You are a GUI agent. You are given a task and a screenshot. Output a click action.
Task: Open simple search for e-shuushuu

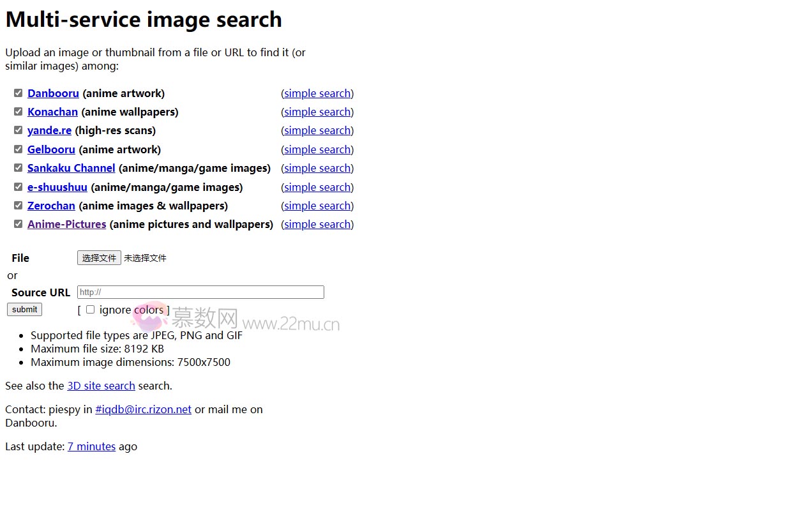tap(317, 187)
